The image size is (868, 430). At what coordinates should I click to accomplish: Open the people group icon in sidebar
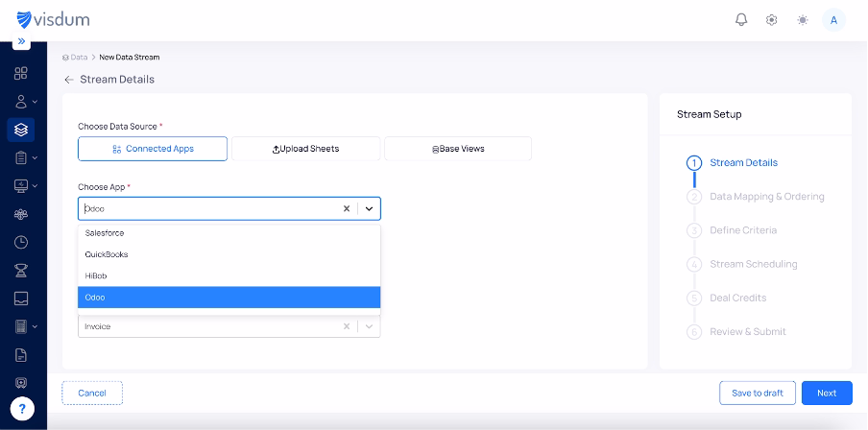[x=21, y=214]
